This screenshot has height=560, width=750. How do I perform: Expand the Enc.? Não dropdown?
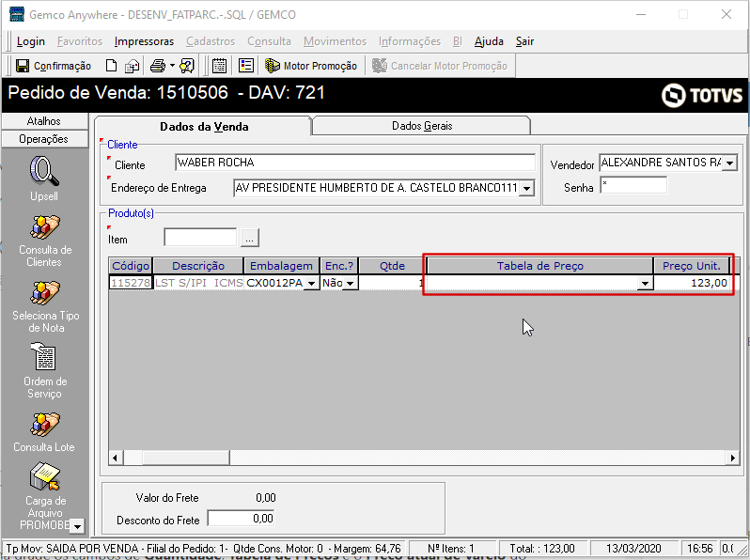(x=351, y=284)
